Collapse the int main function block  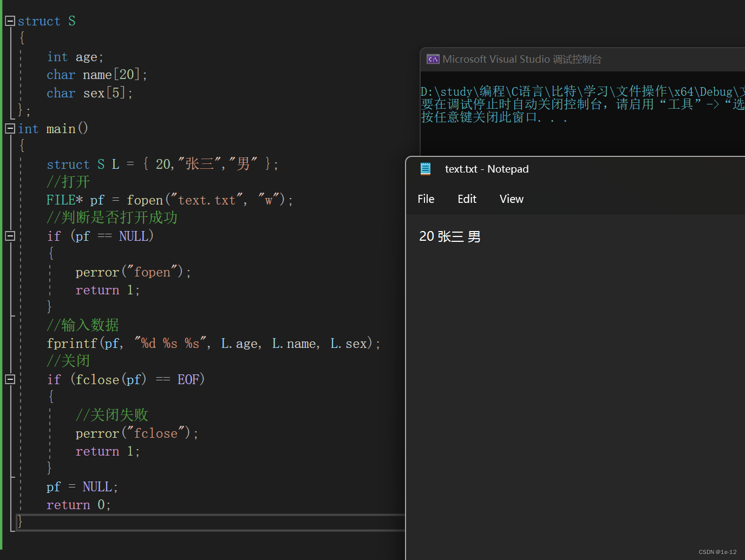pyautogui.click(x=10, y=129)
